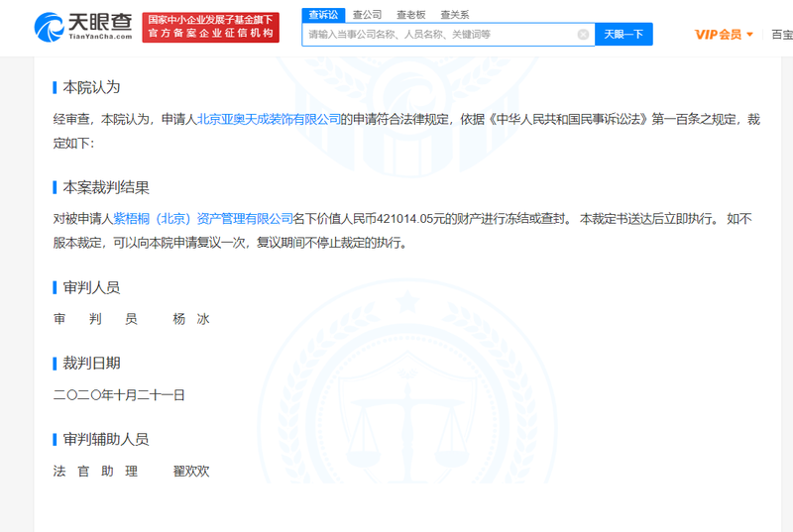Expand the VIP会员 dropdown
Screen dimensions: 793x532
click(x=724, y=35)
